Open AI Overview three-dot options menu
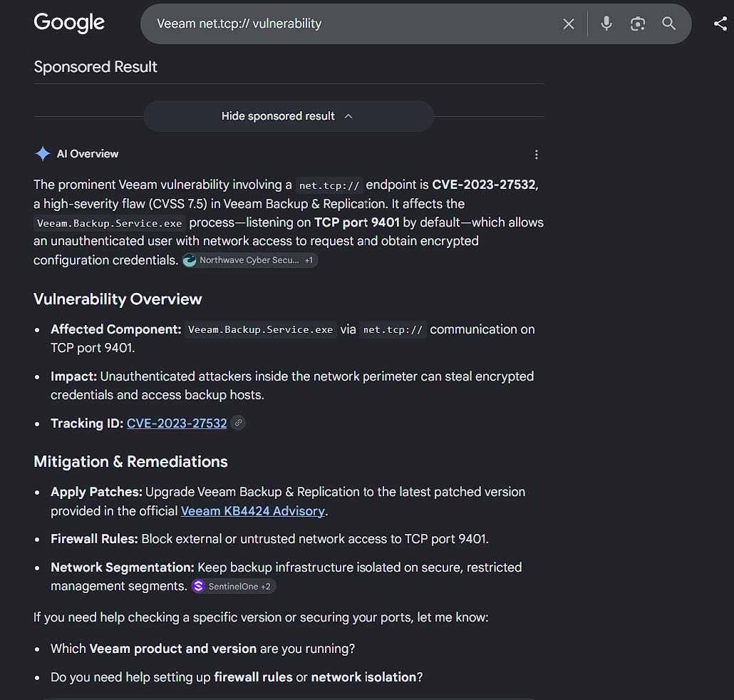This screenshot has width=734, height=700. 537,155
